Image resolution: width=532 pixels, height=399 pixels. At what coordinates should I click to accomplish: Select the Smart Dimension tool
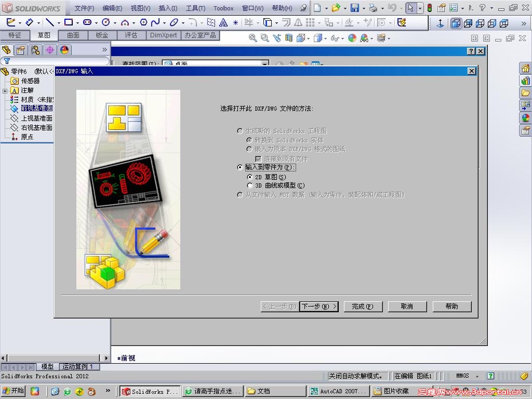30,22
